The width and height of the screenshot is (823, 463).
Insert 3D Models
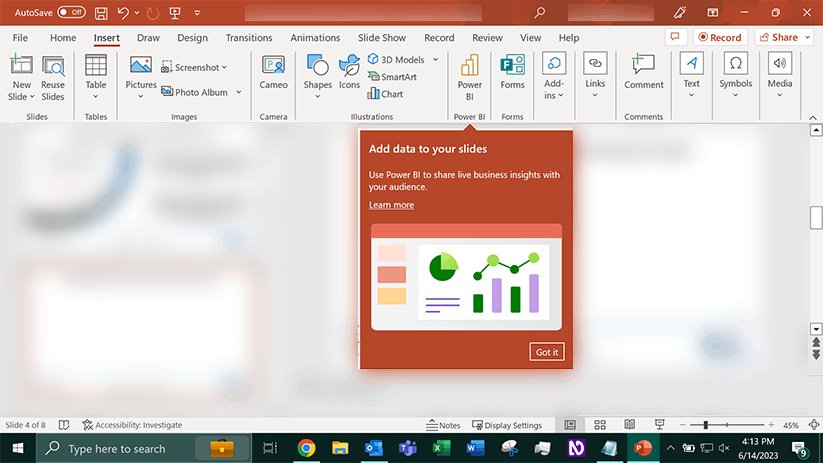coord(396,59)
